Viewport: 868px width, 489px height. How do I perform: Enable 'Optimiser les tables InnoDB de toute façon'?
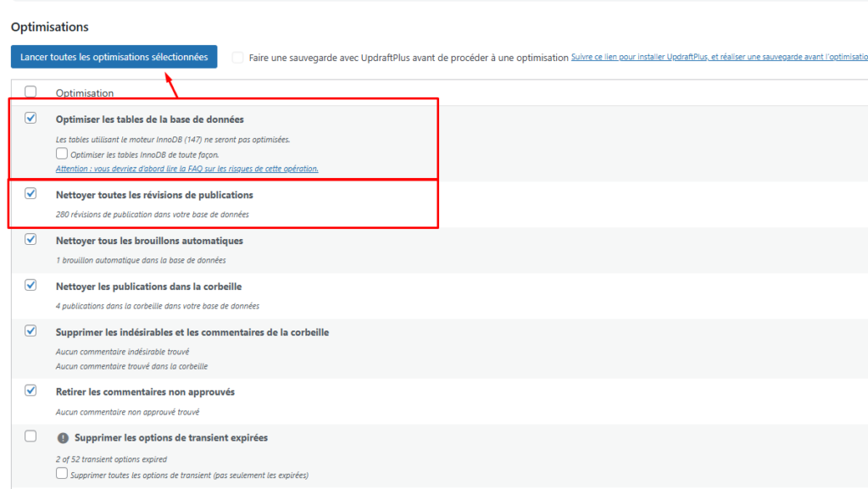pos(62,154)
